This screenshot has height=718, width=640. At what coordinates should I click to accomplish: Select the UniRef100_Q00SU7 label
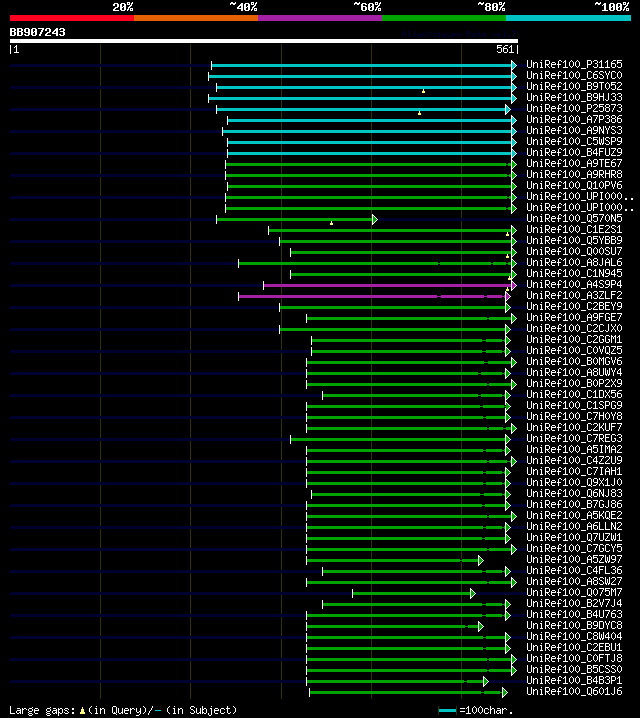[x=574, y=251]
